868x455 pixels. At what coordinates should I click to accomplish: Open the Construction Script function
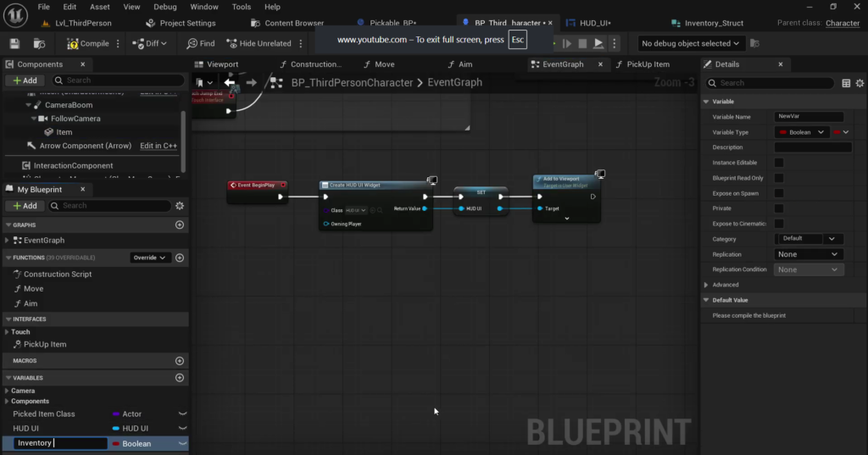point(58,274)
